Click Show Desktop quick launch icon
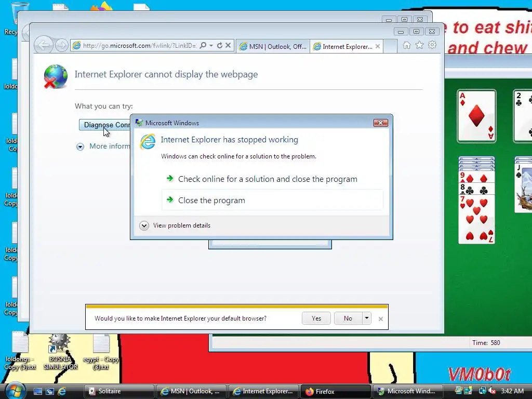Screen dimensions: 532x399 (x=37, y=391)
